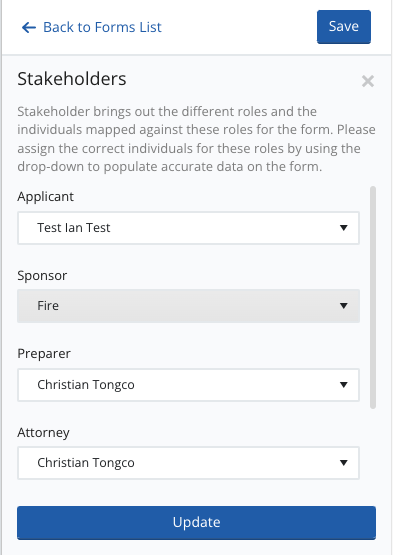Click the Update button
393x555 pixels.
pyautogui.click(x=196, y=523)
